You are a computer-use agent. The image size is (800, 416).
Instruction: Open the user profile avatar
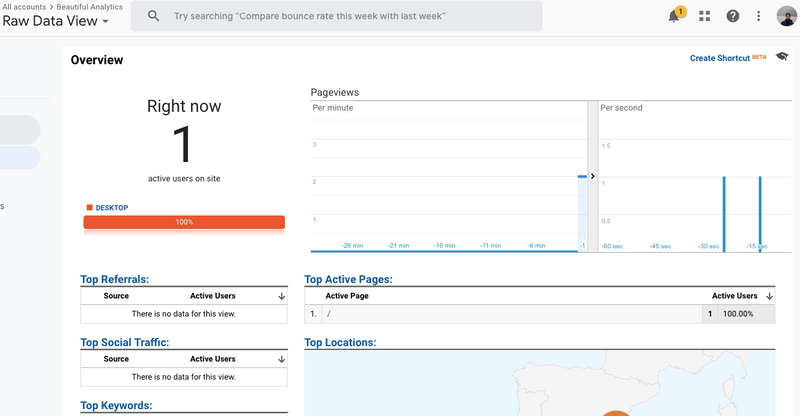pyautogui.click(x=787, y=16)
